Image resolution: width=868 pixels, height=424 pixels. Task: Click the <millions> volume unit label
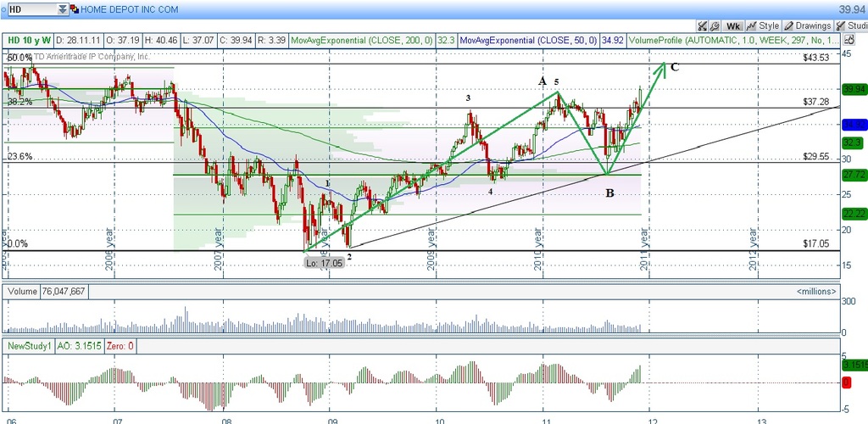[x=816, y=291]
